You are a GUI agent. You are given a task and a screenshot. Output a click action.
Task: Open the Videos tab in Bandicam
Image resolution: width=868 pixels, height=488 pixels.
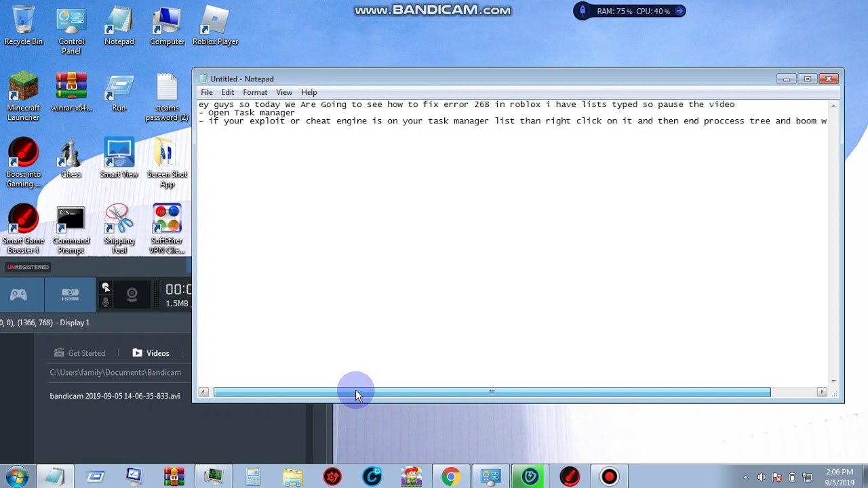pyautogui.click(x=151, y=353)
